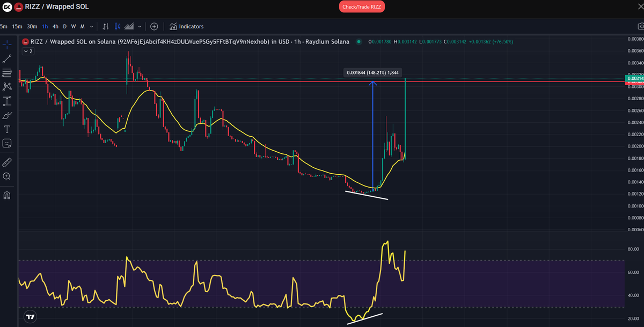Open the emoji sticker tool
Viewport: 644px width, 327px height.
pos(7,143)
